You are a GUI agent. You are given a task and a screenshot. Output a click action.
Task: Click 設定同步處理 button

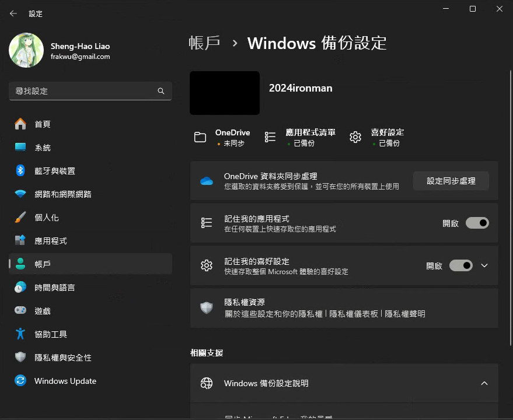click(451, 181)
